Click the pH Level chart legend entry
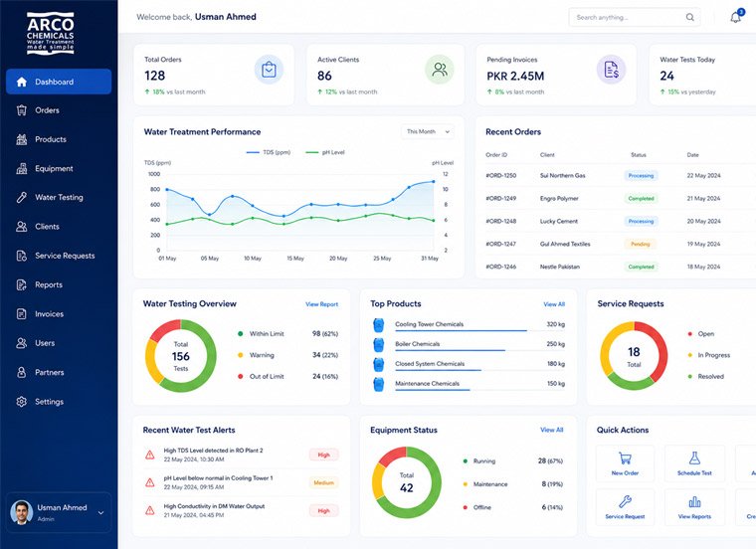 [x=325, y=152]
